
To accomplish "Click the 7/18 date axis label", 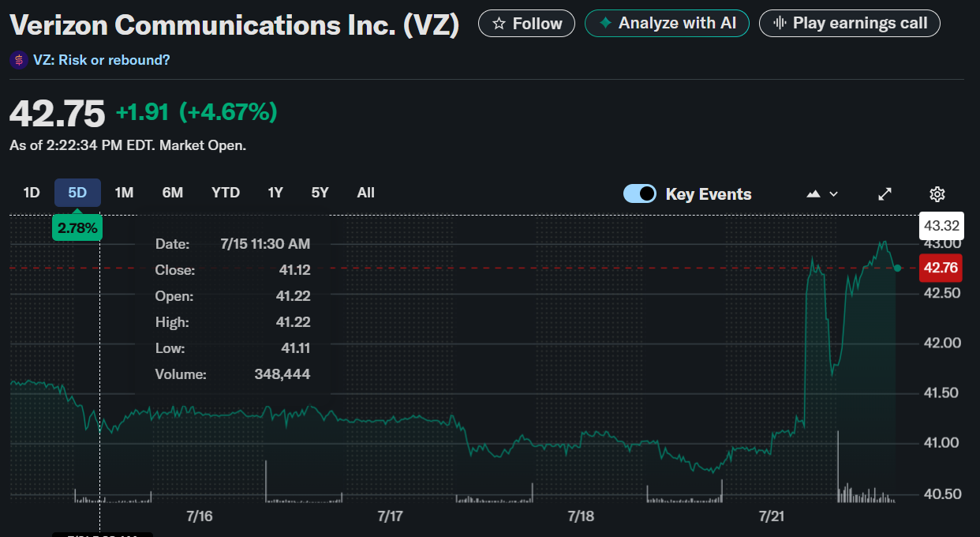I will coord(581,516).
